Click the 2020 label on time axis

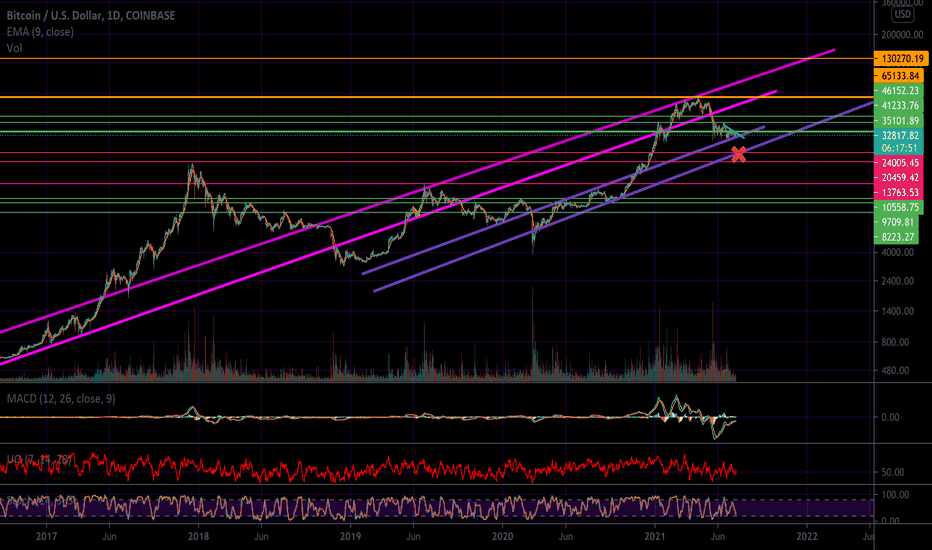(x=502, y=536)
